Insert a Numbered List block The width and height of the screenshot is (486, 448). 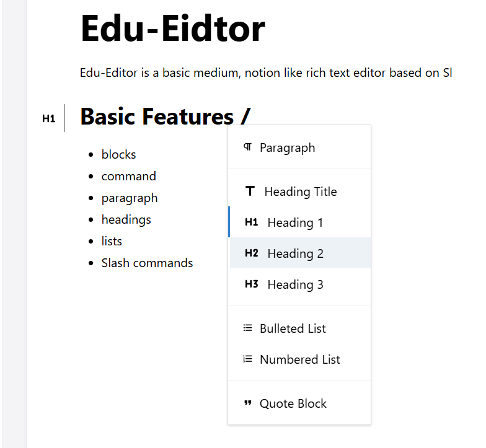coord(299,359)
